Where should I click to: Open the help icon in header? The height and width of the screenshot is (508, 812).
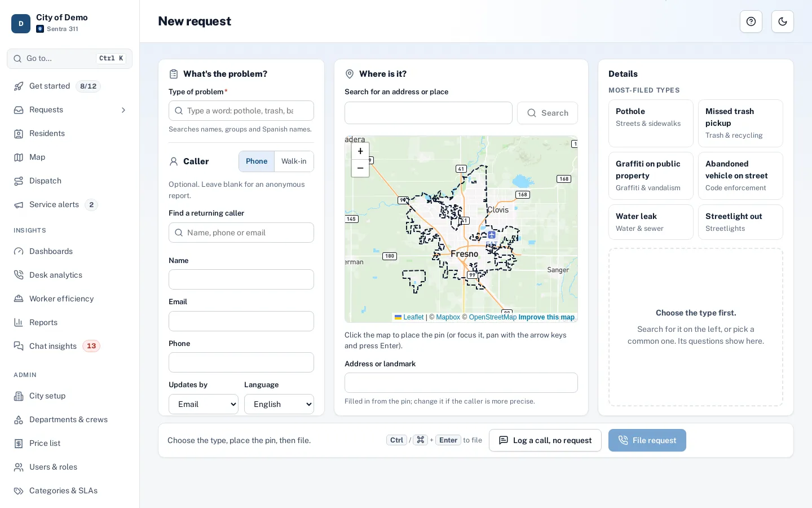[x=751, y=21]
